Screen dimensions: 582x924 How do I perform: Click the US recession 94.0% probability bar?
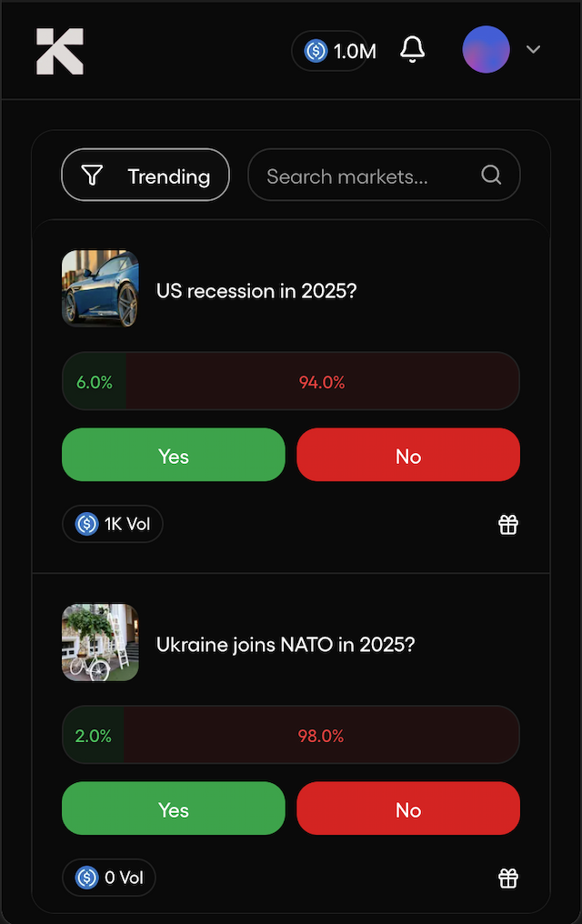(322, 382)
